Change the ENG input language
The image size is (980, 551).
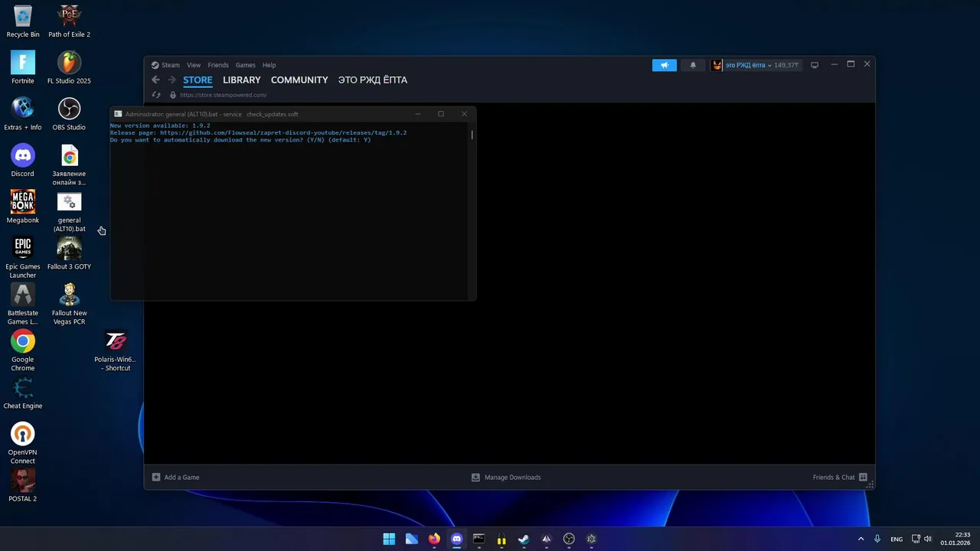coord(897,539)
